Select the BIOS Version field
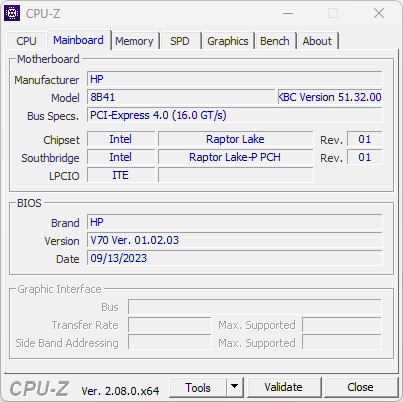The width and height of the screenshot is (403, 402). [235, 240]
